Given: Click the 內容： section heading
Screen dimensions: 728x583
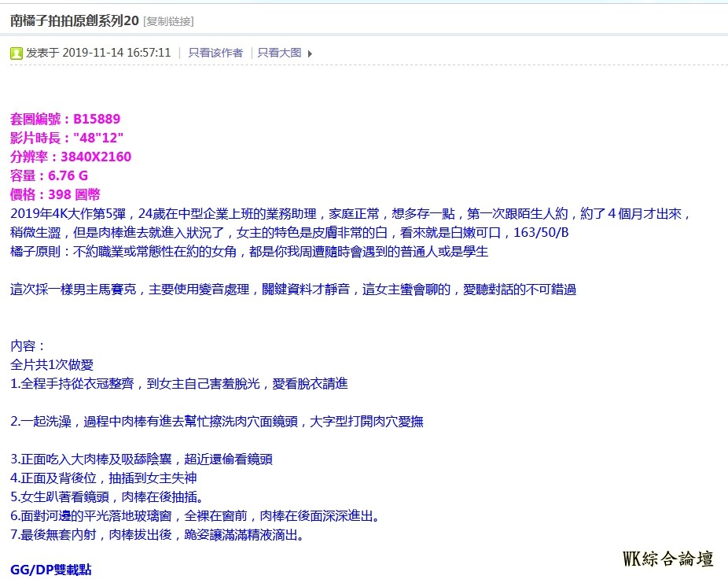Looking at the screenshot, I should pyautogui.click(x=28, y=345).
